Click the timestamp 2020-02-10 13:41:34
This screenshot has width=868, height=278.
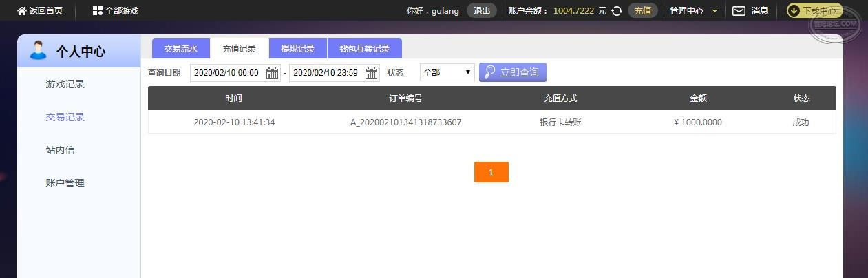(234, 122)
